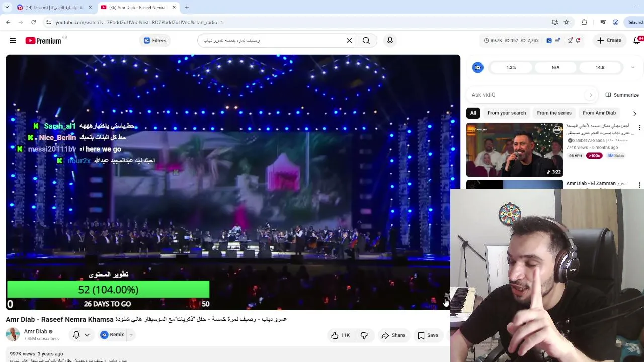Go back to previous page

pos(8,22)
